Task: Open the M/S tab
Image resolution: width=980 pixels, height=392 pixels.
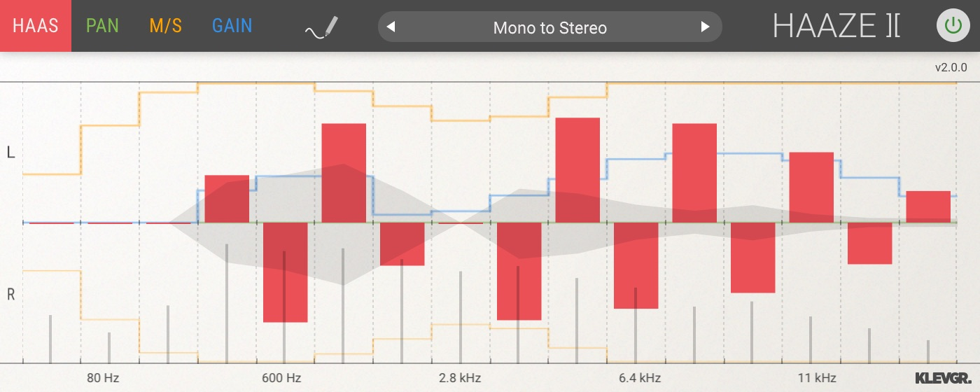Action: point(165,26)
